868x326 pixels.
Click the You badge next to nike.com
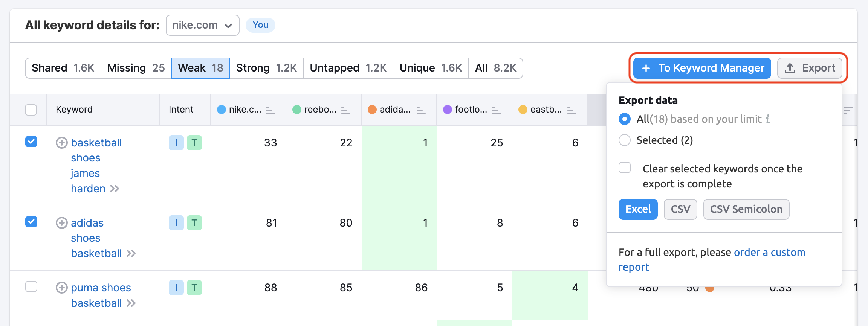tap(260, 25)
